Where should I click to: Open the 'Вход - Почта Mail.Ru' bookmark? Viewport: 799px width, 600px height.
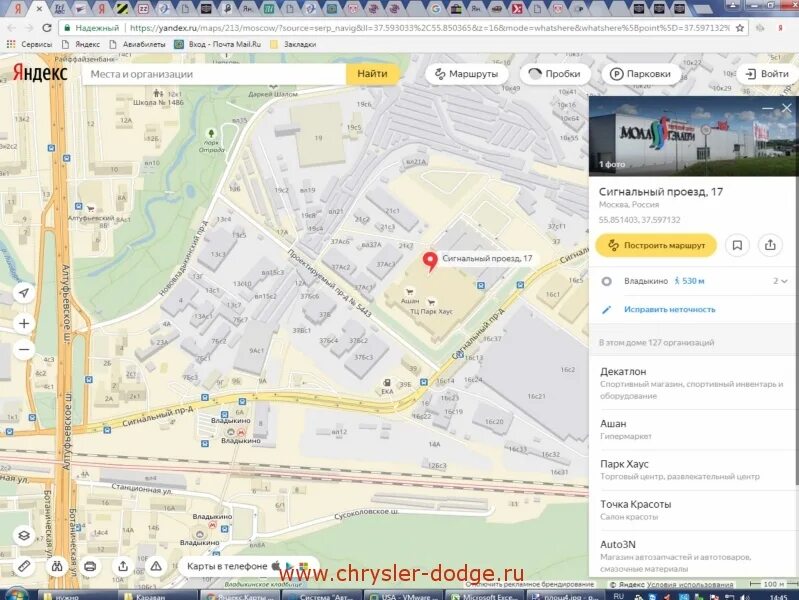click(218, 44)
